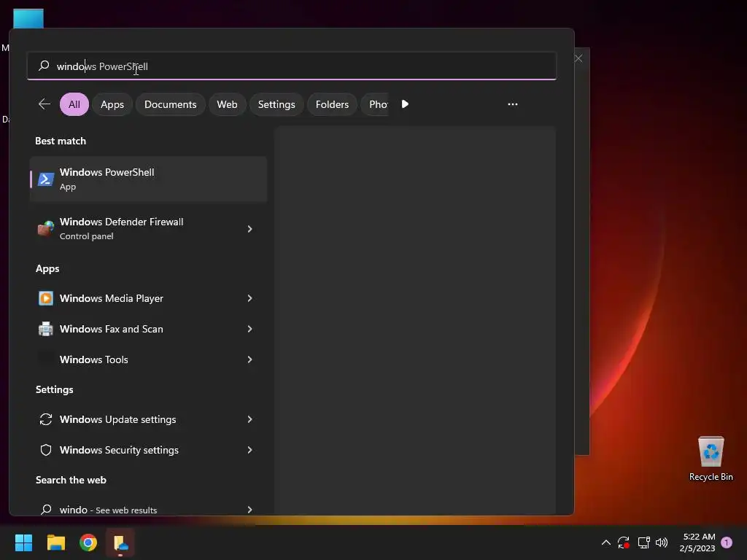Open Windows PowerShell best match result
747x560 pixels.
pos(148,179)
